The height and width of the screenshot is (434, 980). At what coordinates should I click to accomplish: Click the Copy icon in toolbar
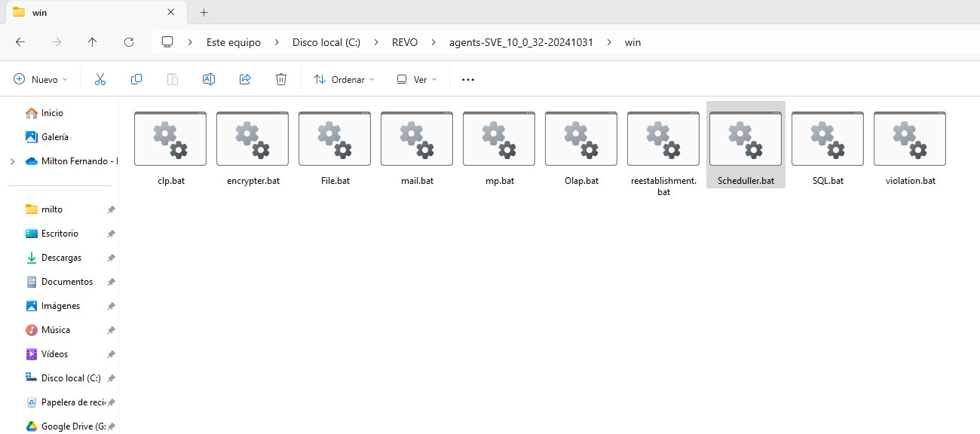coord(136,79)
